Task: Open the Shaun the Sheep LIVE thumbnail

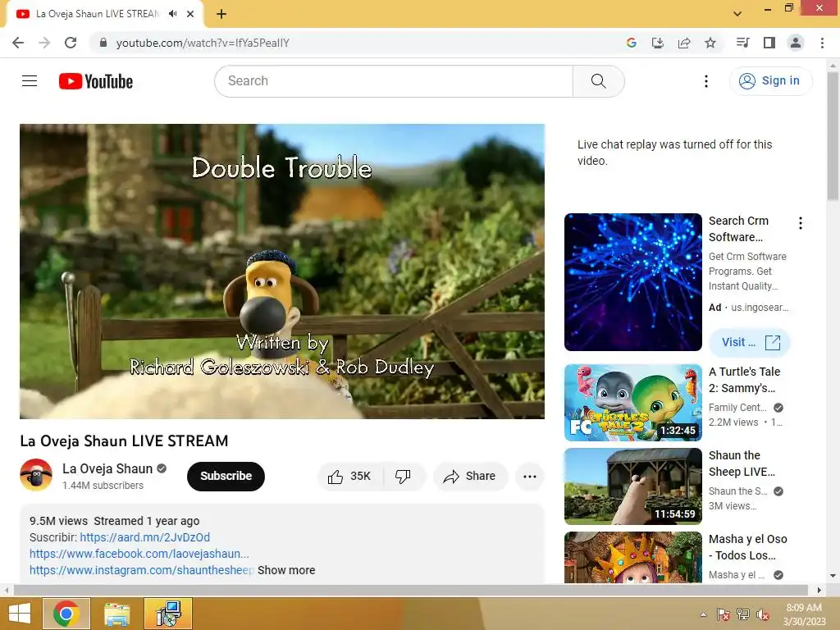Action: point(632,486)
